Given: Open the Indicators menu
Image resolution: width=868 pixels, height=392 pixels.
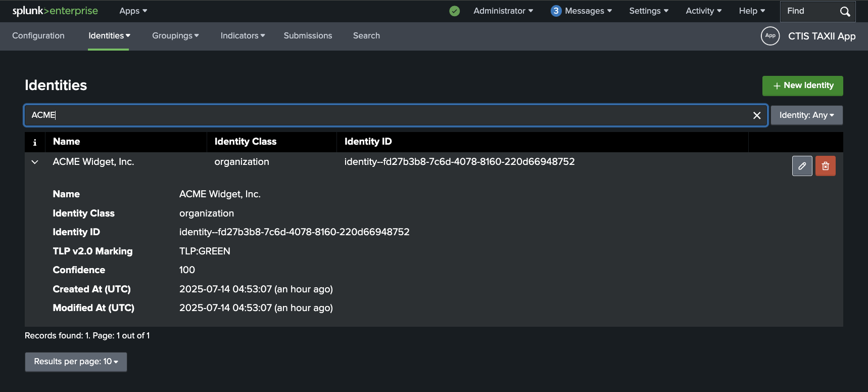Looking at the screenshot, I should pyautogui.click(x=243, y=36).
